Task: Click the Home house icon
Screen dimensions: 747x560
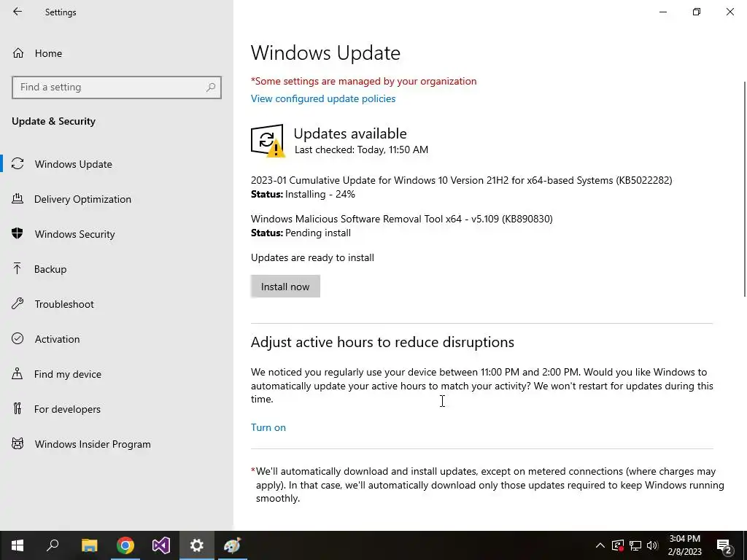Action: 18,52
